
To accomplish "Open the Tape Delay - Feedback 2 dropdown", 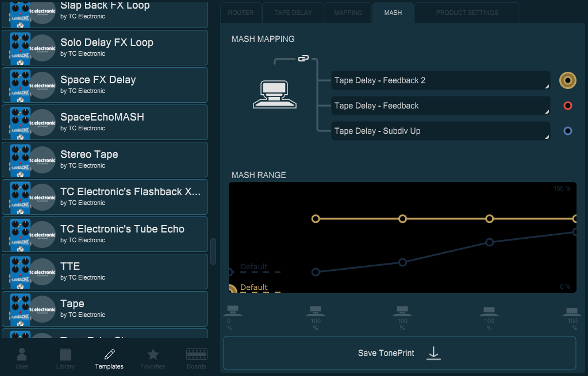I will point(441,80).
